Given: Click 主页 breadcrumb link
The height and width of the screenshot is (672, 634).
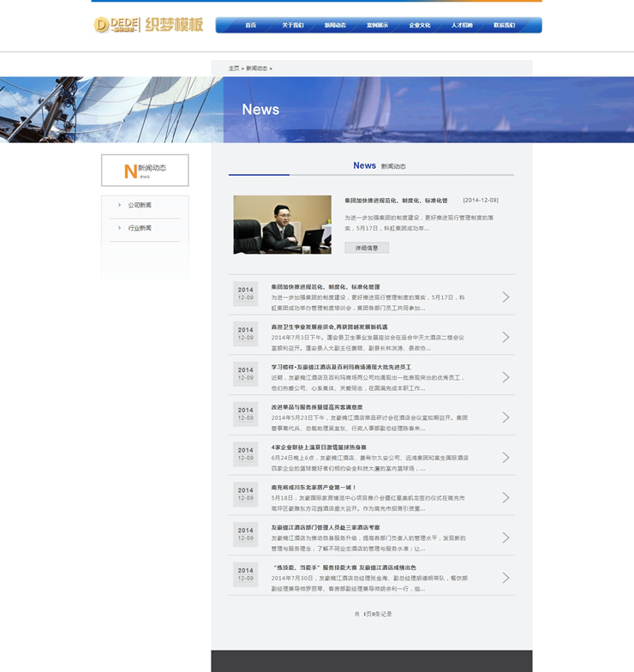Looking at the screenshot, I should pos(234,68).
